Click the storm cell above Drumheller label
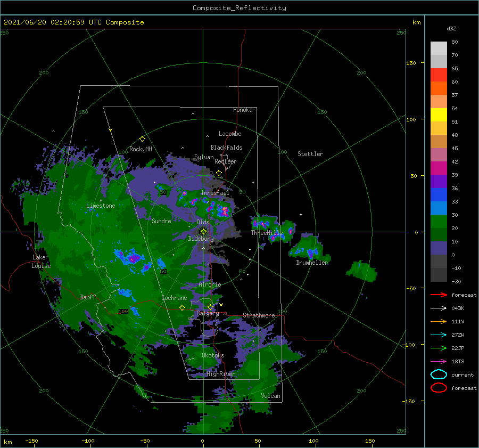 309,249
